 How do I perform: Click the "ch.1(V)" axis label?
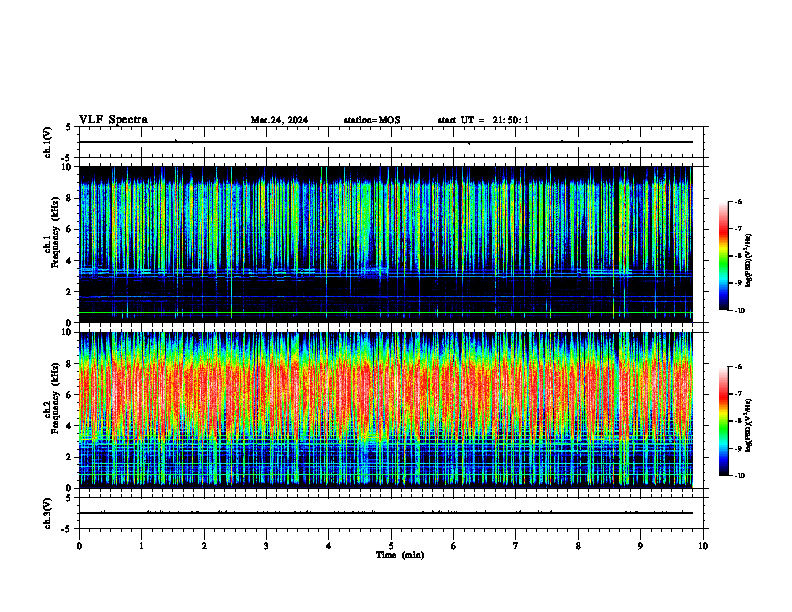(47, 142)
